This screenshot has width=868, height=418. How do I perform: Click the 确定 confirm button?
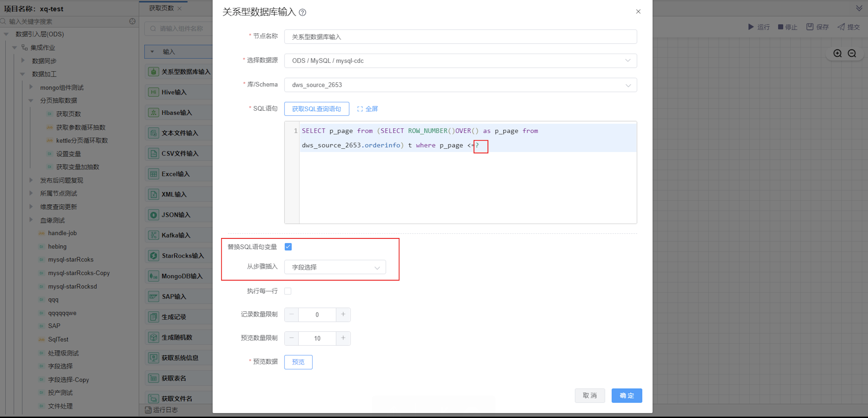point(627,396)
